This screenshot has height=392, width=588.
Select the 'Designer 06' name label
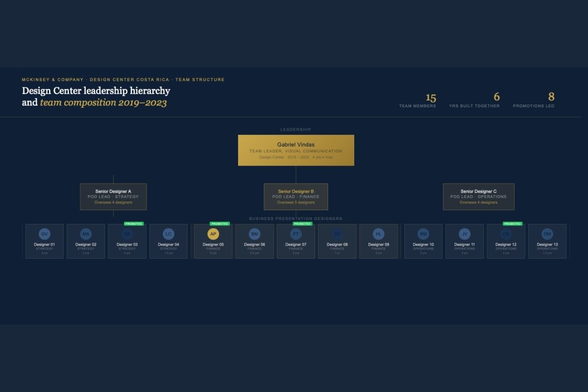[x=254, y=245]
